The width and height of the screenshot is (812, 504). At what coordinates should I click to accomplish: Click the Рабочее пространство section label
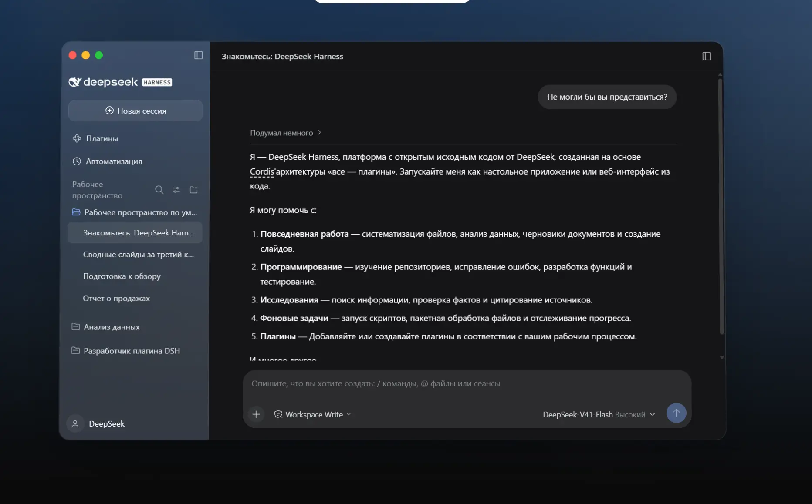(x=98, y=190)
